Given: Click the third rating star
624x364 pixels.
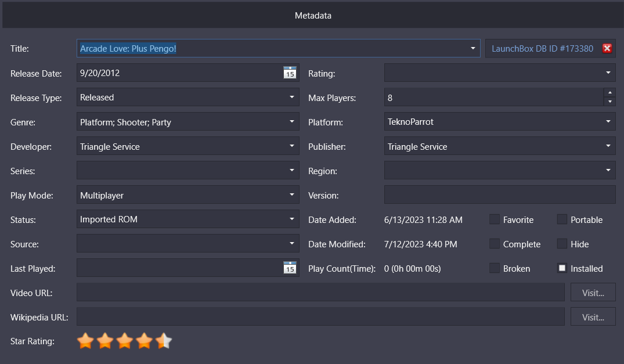Looking at the screenshot, I should pyautogui.click(x=125, y=341).
